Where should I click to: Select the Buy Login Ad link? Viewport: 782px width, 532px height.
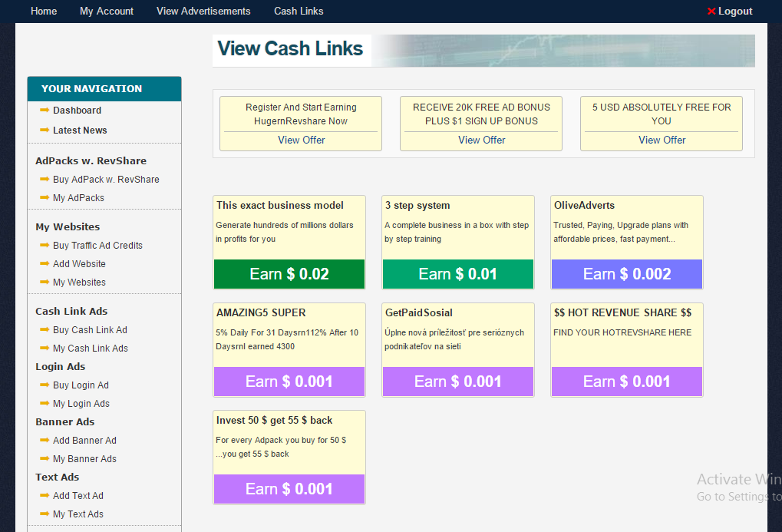[x=81, y=385]
